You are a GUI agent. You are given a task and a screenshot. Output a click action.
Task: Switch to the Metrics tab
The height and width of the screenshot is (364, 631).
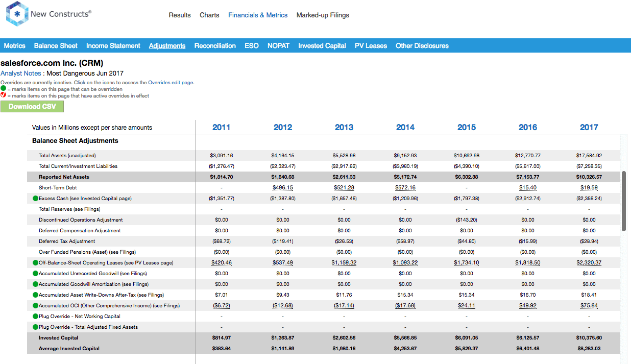coord(14,45)
